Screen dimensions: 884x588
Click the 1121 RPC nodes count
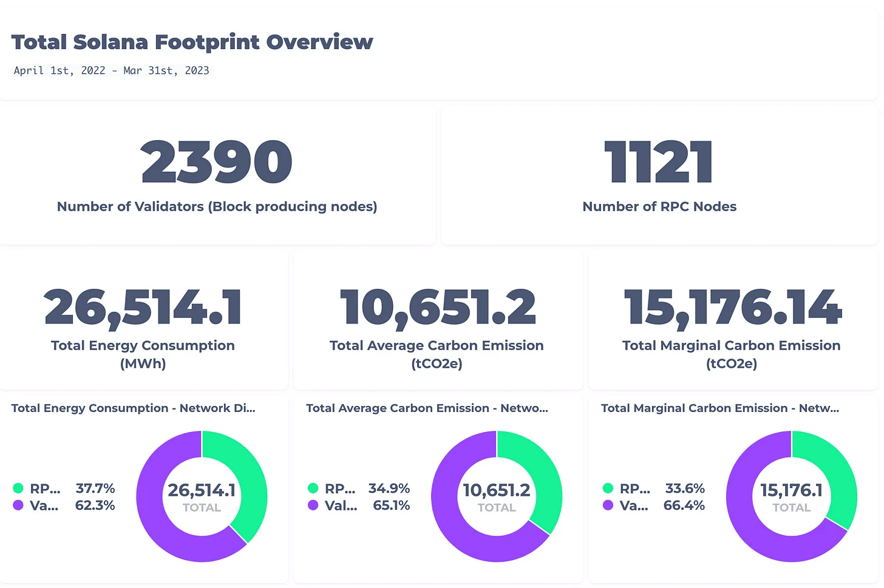pos(659,162)
